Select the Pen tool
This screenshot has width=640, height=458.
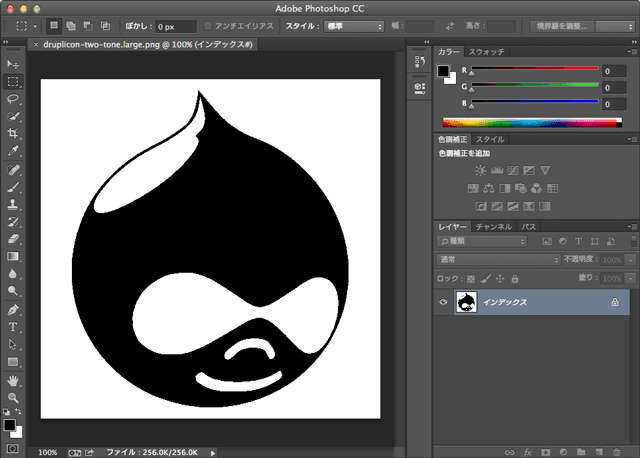pyautogui.click(x=13, y=310)
